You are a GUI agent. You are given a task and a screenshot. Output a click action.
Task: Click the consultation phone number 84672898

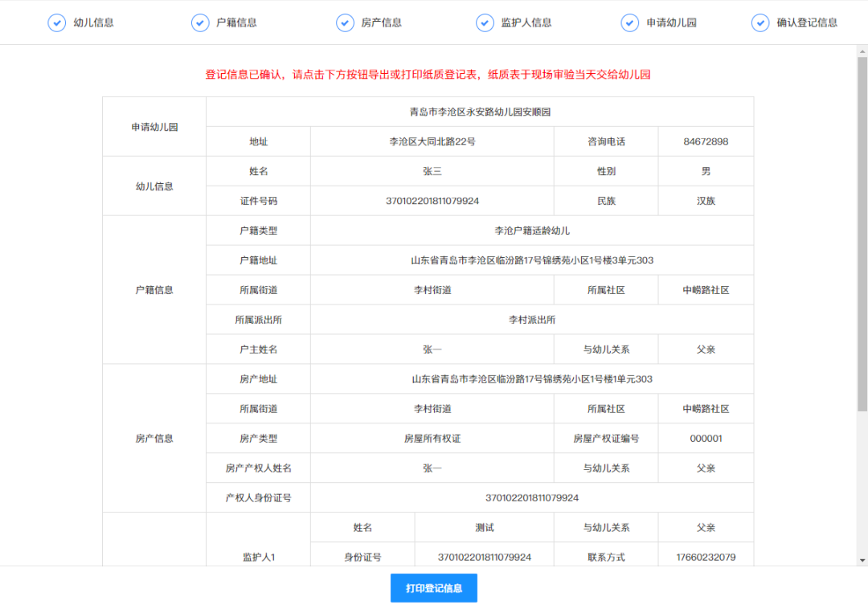[706, 141]
